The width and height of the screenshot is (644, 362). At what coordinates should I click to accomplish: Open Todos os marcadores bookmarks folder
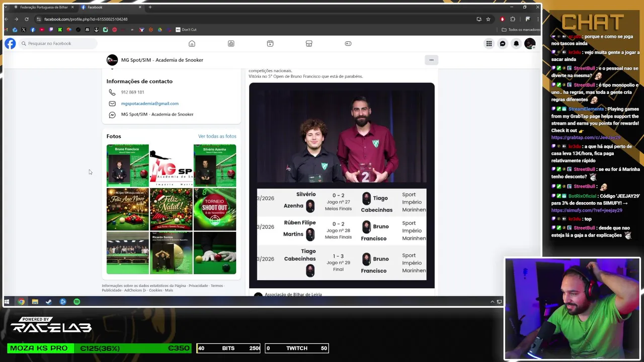point(521,30)
